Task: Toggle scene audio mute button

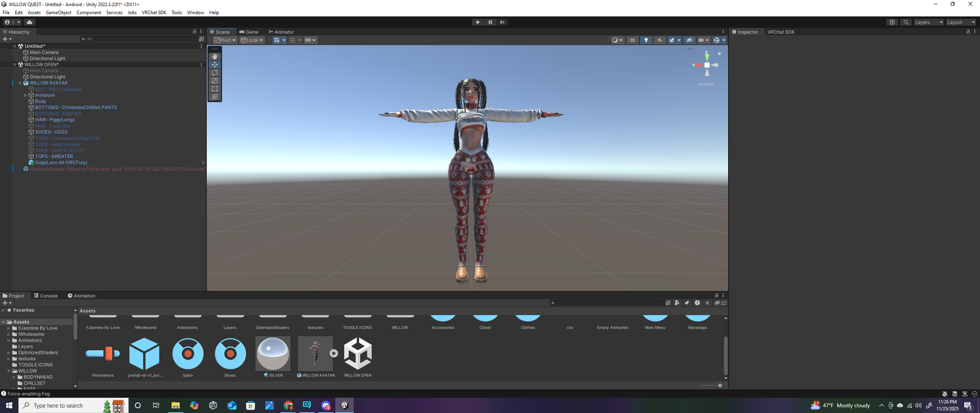Action: 660,40
